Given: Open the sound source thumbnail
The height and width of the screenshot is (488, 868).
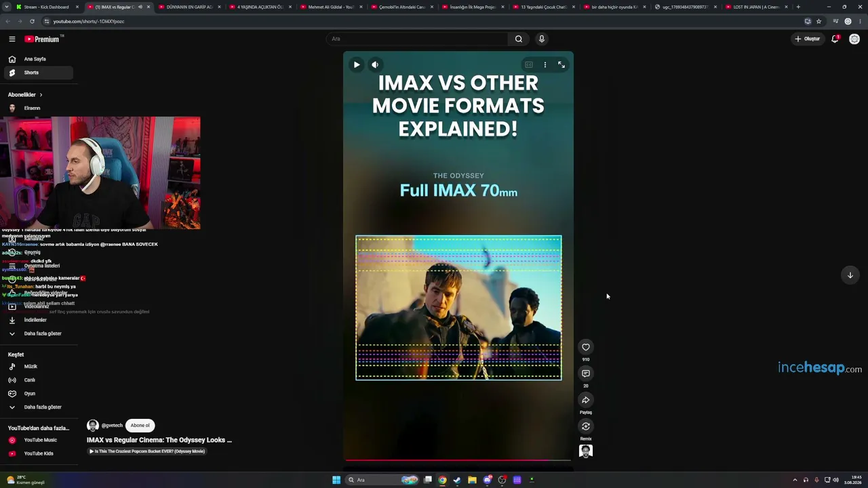Looking at the screenshot, I should point(586,451).
